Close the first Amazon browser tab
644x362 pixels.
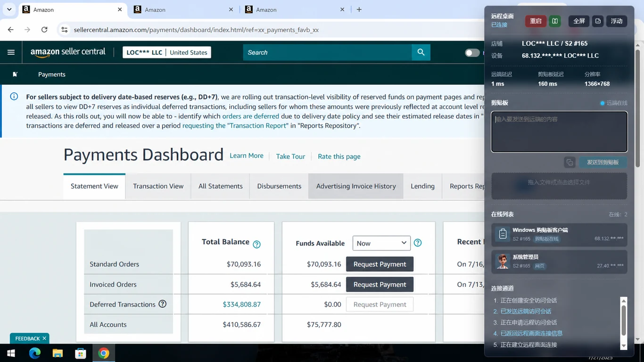120,9
